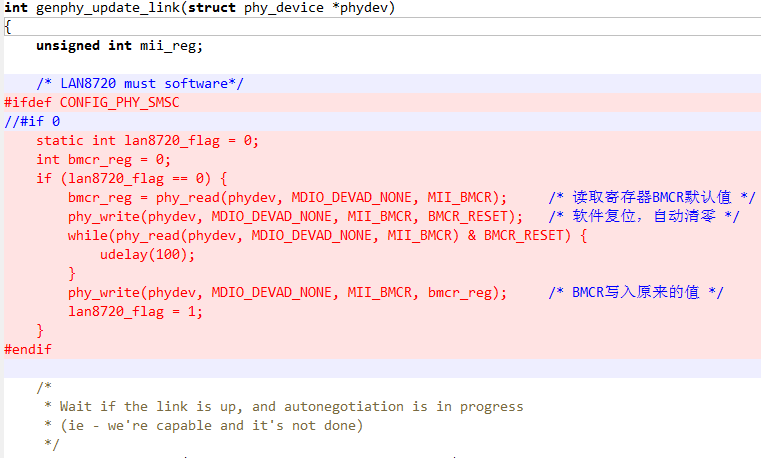The width and height of the screenshot is (761, 458).
Task: Click the opening brace of the function
Action: 7,27
